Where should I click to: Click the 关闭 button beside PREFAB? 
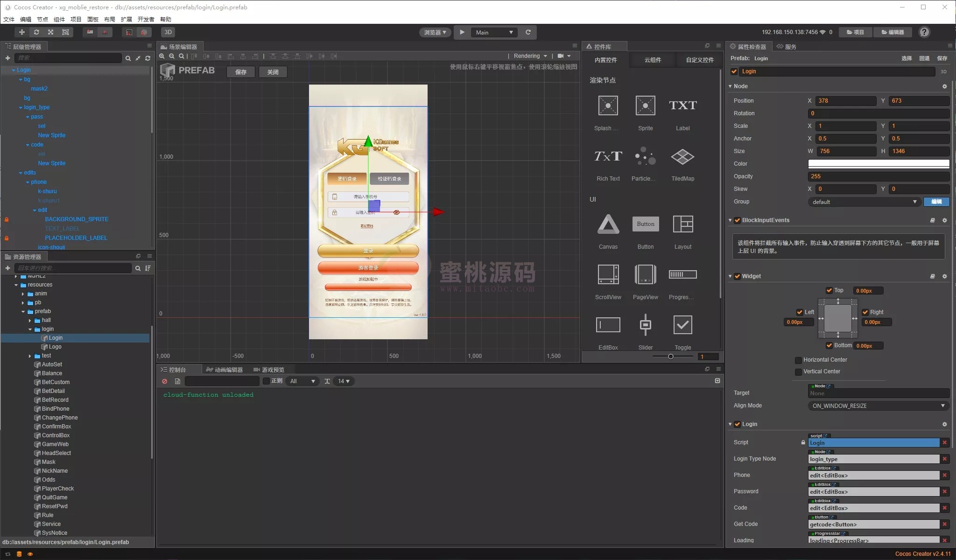pyautogui.click(x=273, y=72)
